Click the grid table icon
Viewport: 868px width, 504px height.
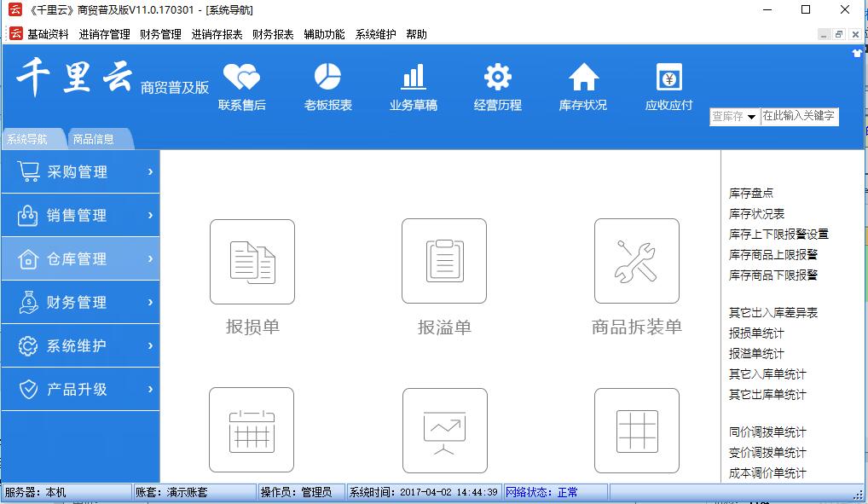(x=637, y=431)
